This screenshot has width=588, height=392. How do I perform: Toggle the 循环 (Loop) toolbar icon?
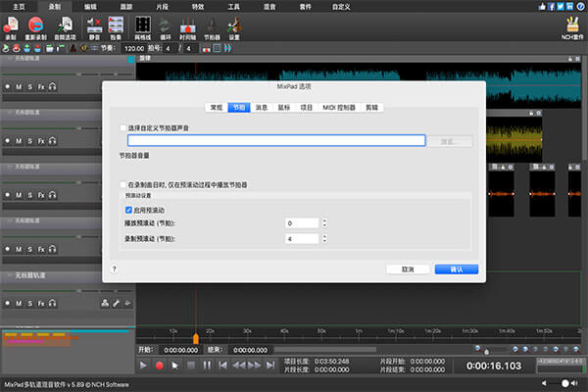(165, 24)
